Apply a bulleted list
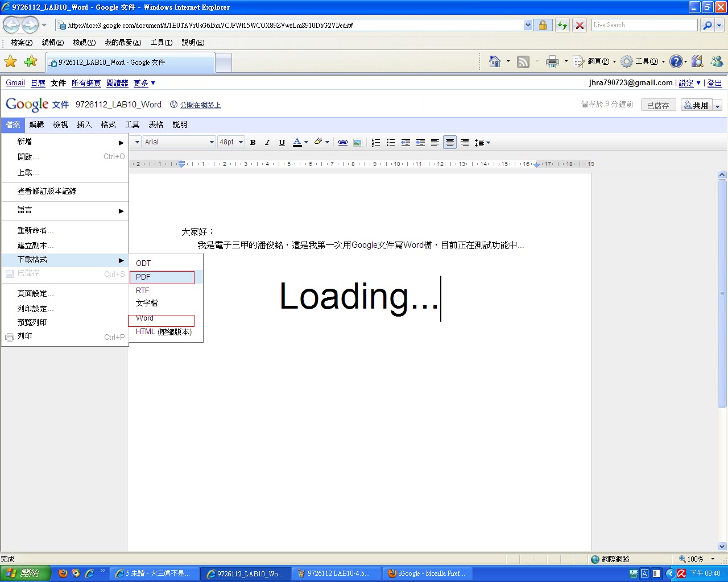The height and width of the screenshot is (582, 728). [x=391, y=142]
